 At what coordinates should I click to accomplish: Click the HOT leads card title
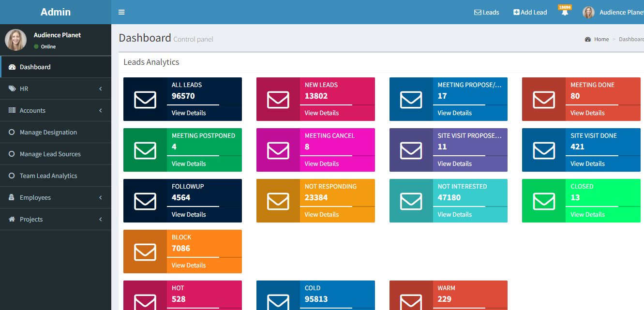178,288
